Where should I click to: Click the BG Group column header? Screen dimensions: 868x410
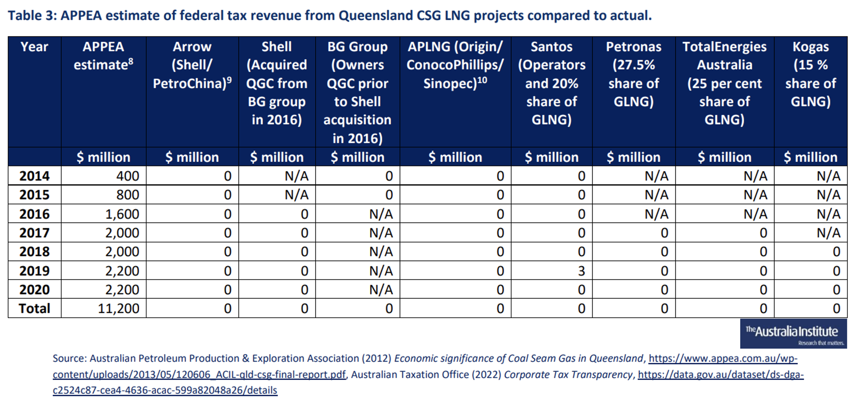click(x=358, y=92)
